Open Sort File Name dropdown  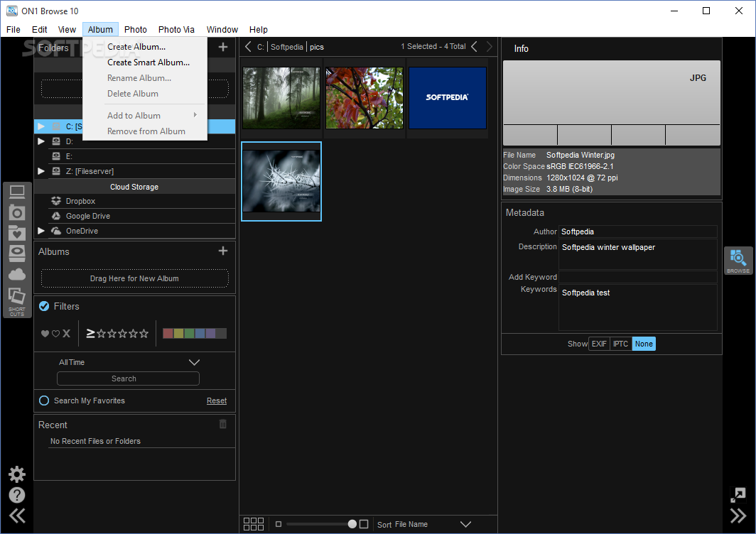click(423, 524)
